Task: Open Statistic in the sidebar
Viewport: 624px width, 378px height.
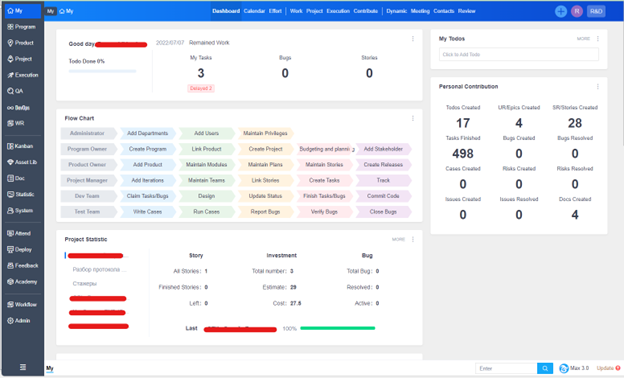Action: (x=22, y=195)
